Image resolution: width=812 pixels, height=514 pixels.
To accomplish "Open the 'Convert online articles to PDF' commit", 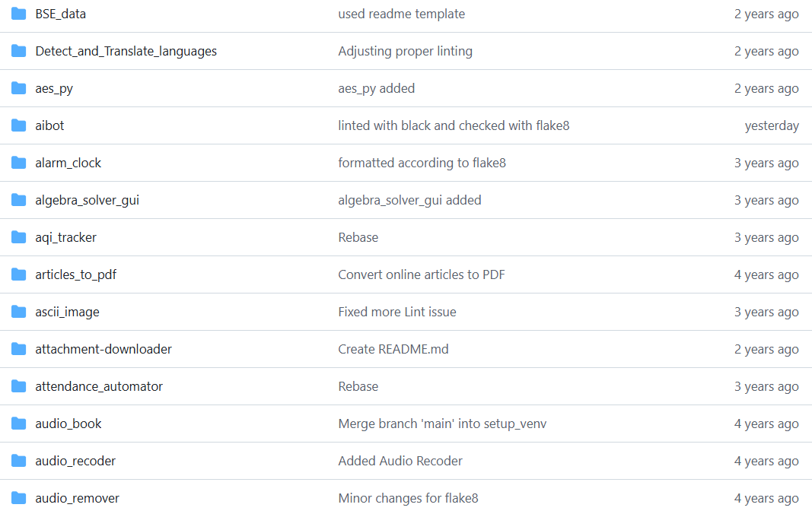I will [x=422, y=274].
